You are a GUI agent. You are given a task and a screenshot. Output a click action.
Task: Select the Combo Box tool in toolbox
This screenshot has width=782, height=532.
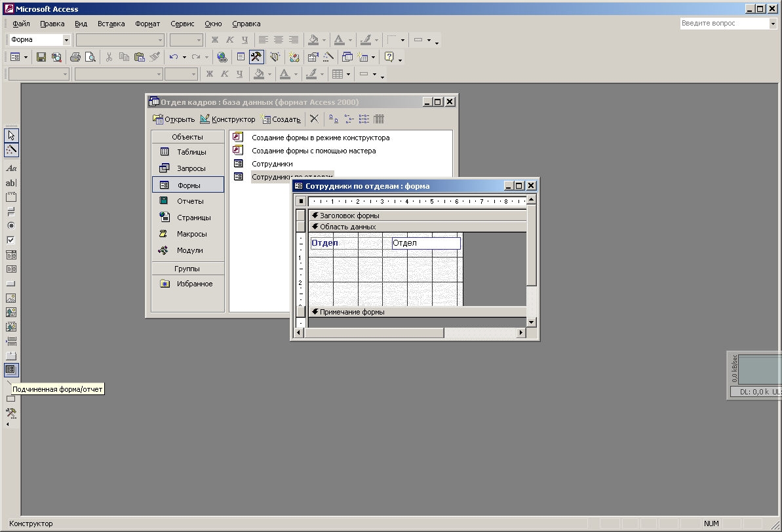[x=11, y=255]
